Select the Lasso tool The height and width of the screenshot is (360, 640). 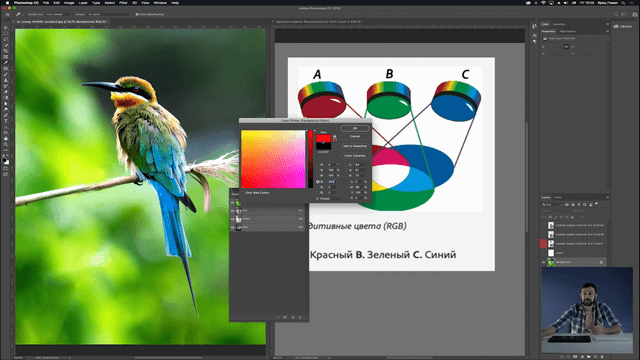coord(6,40)
